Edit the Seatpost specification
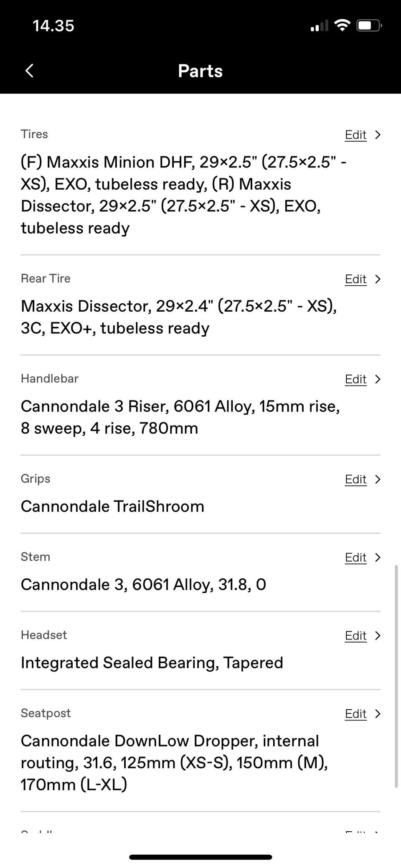This screenshot has width=401, height=868. tap(355, 714)
